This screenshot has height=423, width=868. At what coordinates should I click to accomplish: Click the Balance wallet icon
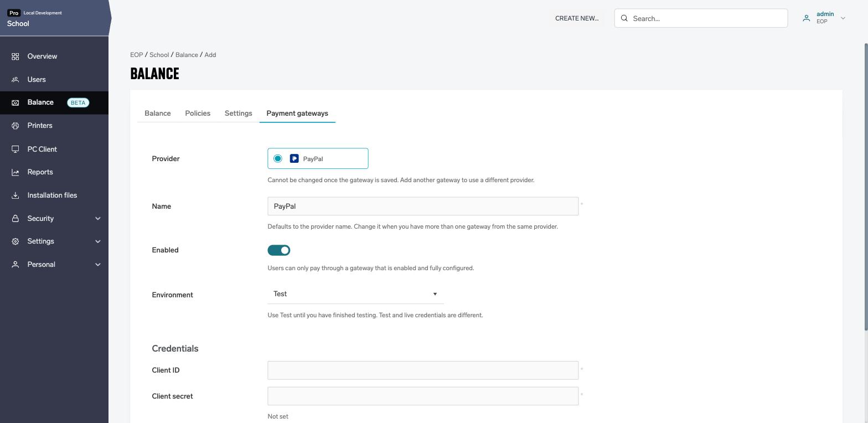15,102
